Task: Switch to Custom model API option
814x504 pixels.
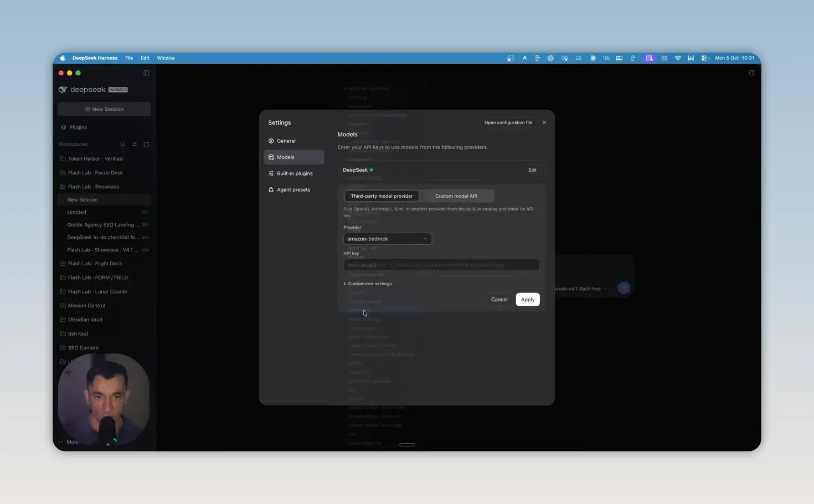Action: click(x=456, y=196)
